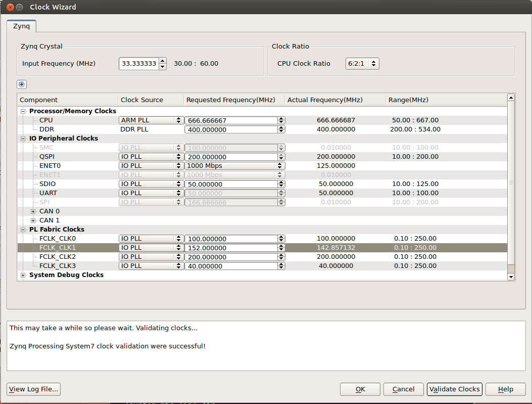Image resolution: width=532 pixels, height=404 pixels.
Task: Click the Input Frequency field
Action: click(139, 64)
